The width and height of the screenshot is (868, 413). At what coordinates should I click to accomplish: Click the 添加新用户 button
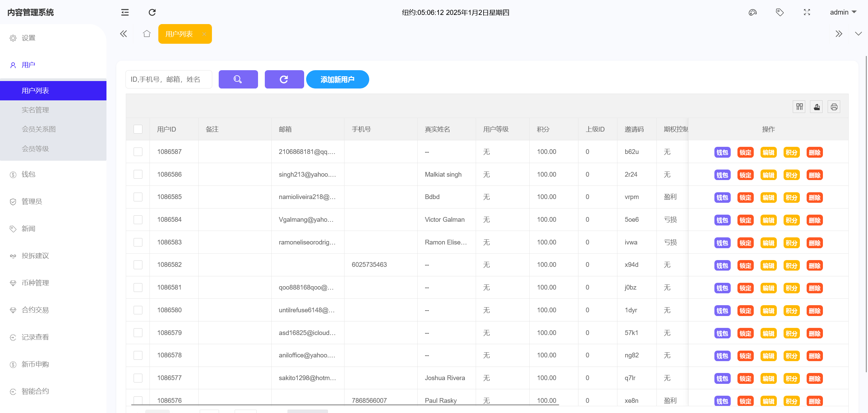(337, 79)
